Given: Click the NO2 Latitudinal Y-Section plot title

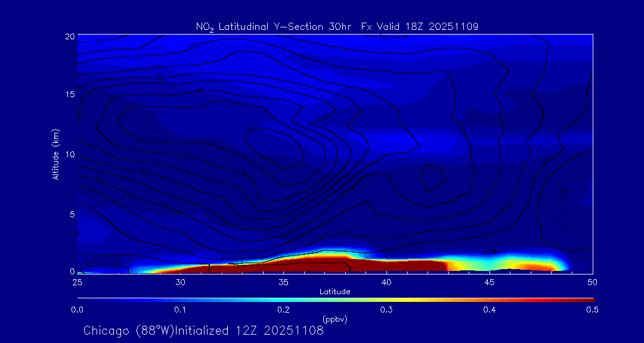Looking at the screenshot, I should (337, 26).
